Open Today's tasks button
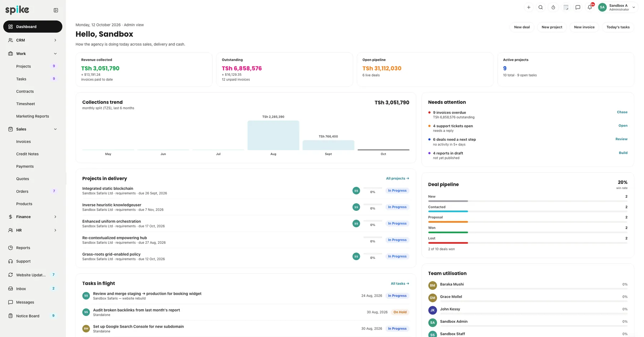The height and width of the screenshot is (337, 644). pyautogui.click(x=618, y=27)
